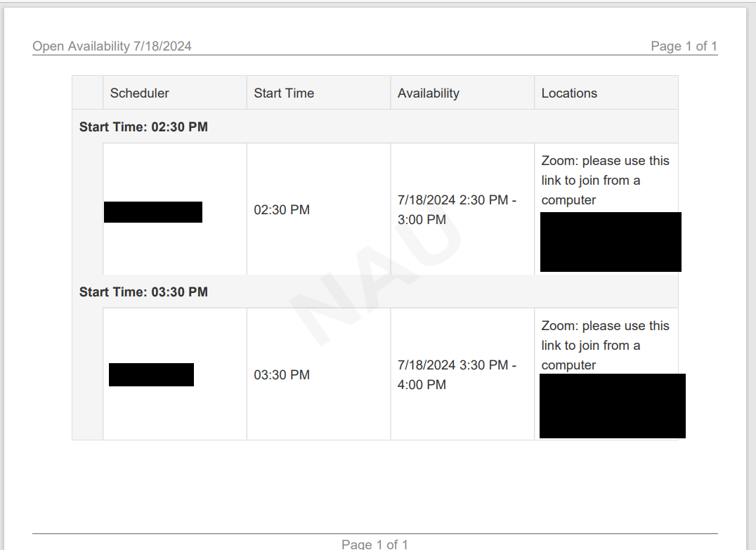756x550 pixels.
Task: Click Zoom link instructions in the 02:30 PM row
Action: coord(605,181)
